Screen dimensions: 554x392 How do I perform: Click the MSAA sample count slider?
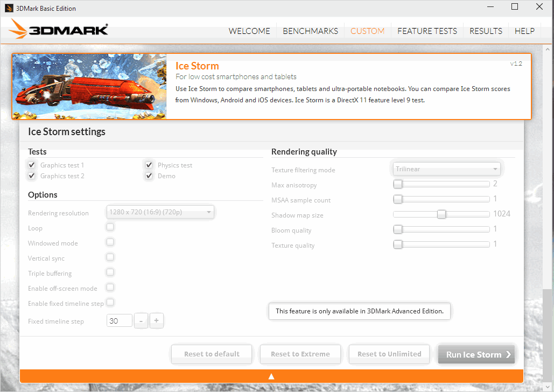coord(441,199)
